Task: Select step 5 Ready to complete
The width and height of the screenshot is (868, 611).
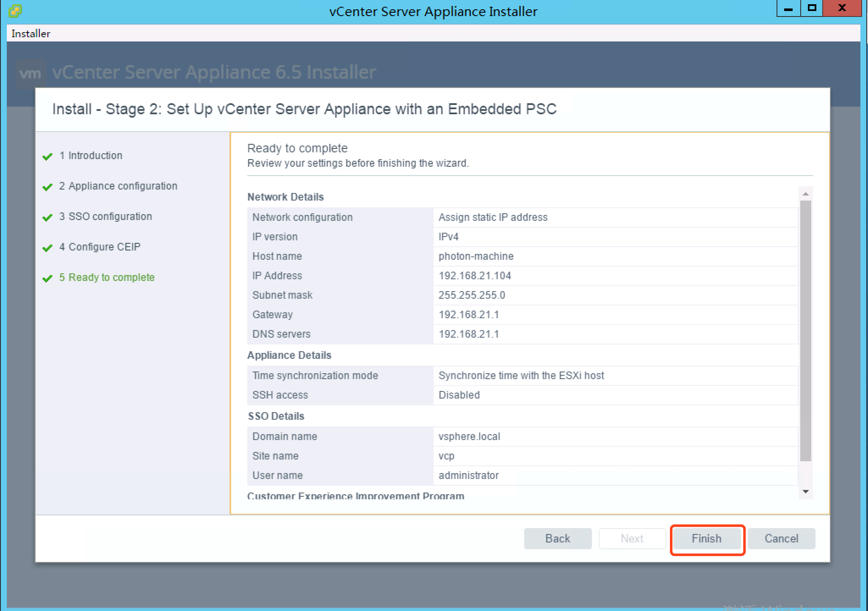Action: click(x=107, y=277)
